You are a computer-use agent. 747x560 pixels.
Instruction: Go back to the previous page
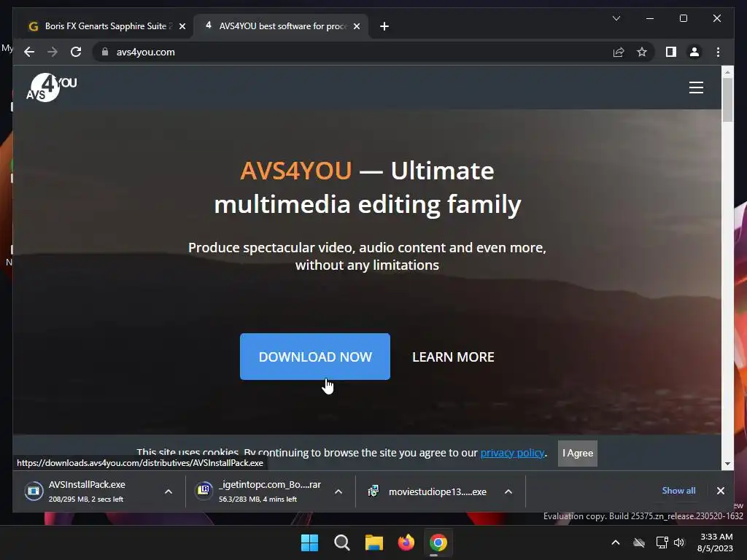coord(29,52)
